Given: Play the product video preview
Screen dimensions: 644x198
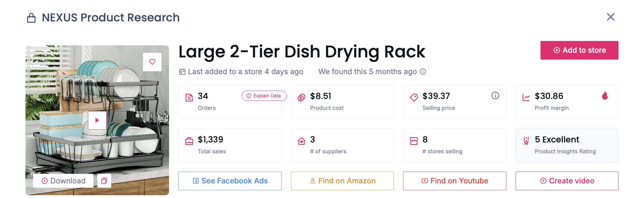Looking at the screenshot, I should coord(97,120).
